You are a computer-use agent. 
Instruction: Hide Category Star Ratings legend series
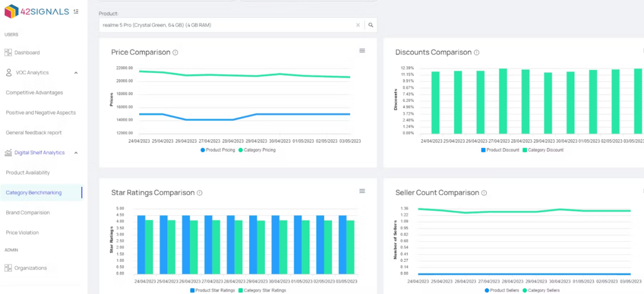(261, 290)
